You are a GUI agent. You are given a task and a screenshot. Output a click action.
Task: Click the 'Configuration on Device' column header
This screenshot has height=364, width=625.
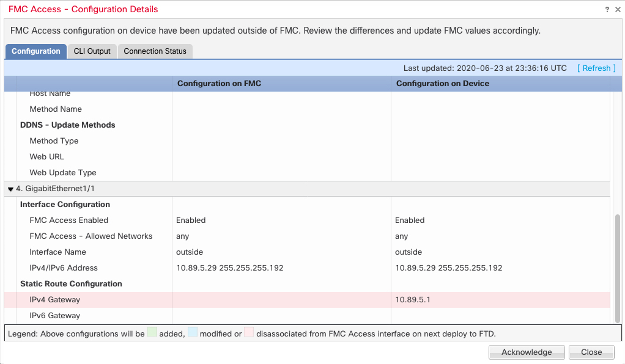pyautogui.click(x=442, y=84)
